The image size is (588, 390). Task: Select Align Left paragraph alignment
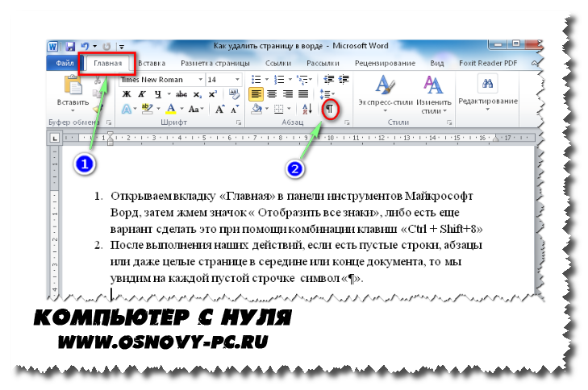click(x=256, y=93)
